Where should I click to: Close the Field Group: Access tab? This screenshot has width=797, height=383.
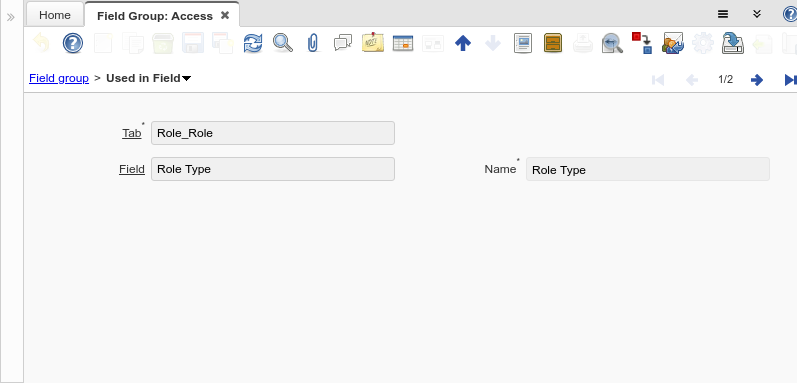pos(225,15)
